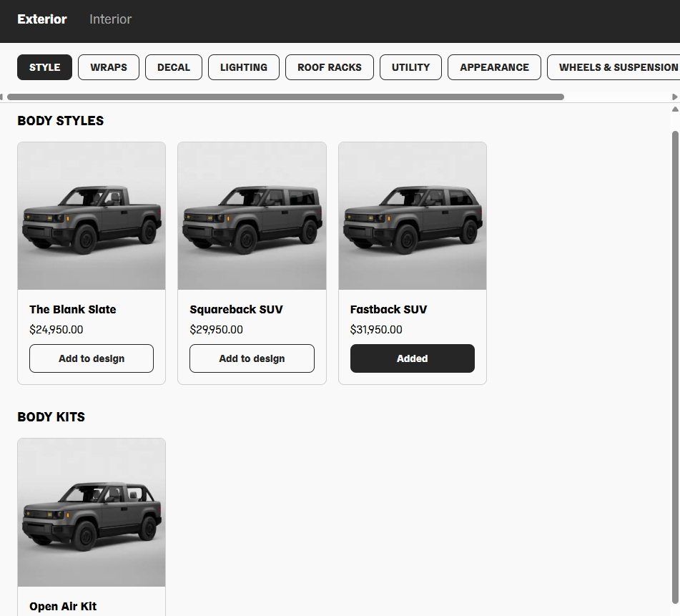This screenshot has height=616, width=680.
Task: Click the right arrow of horizontal scrollbar
Action: [675, 97]
